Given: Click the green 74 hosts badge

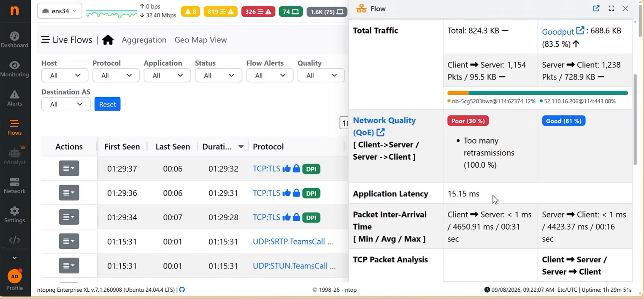Looking at the screenshot, I should pos(291,12).
